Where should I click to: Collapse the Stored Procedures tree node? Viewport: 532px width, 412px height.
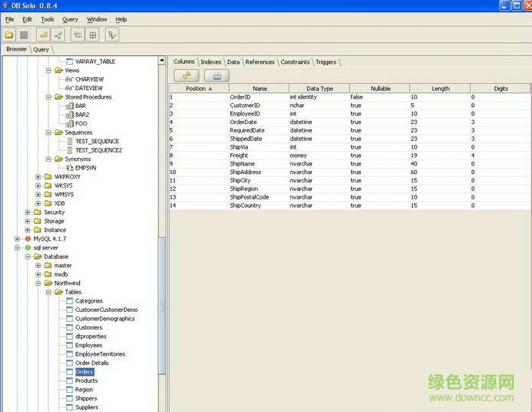coord(48,97)
